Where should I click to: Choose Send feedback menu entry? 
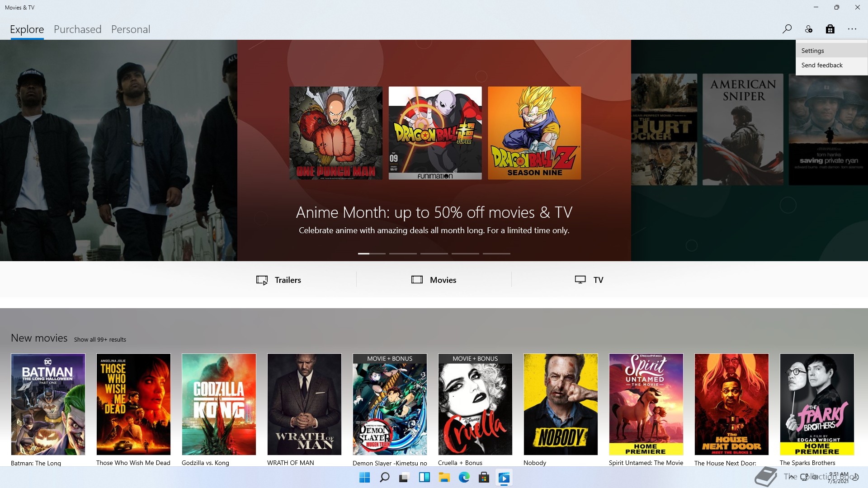831,65
